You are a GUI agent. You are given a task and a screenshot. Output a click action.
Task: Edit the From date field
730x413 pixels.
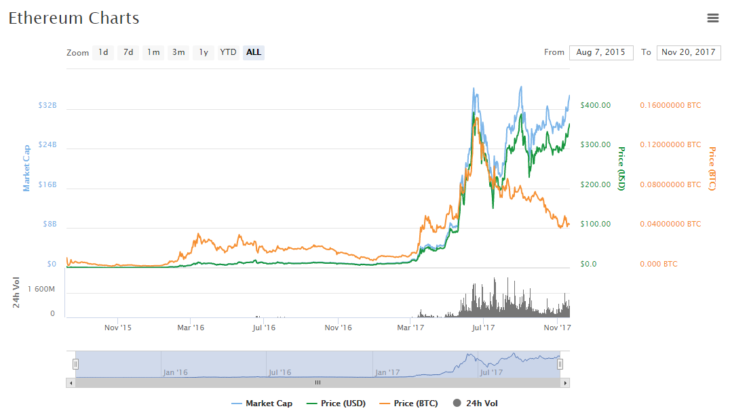(601, 52)
